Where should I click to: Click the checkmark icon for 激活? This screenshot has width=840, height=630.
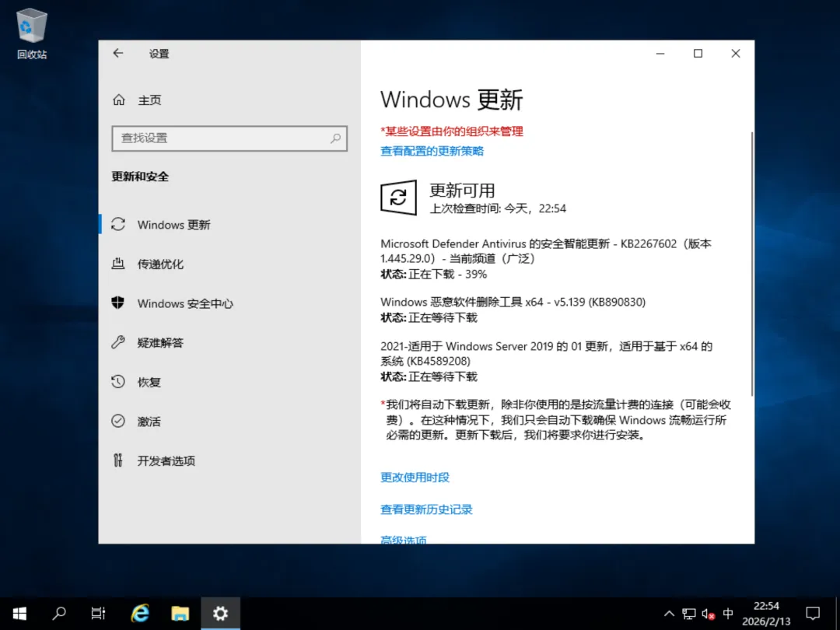[118, 421]
